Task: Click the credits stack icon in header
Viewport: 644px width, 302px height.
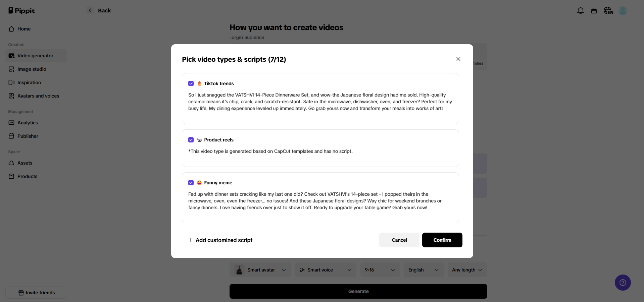Action: [x=594, y=11]
